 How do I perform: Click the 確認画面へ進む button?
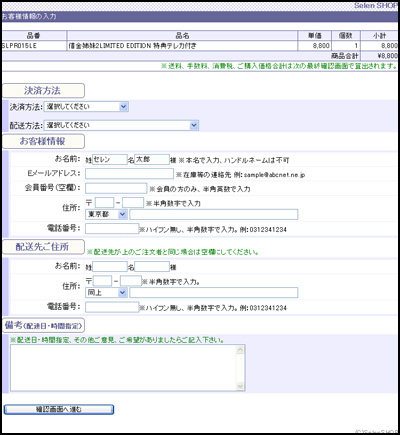pos(59,409)
